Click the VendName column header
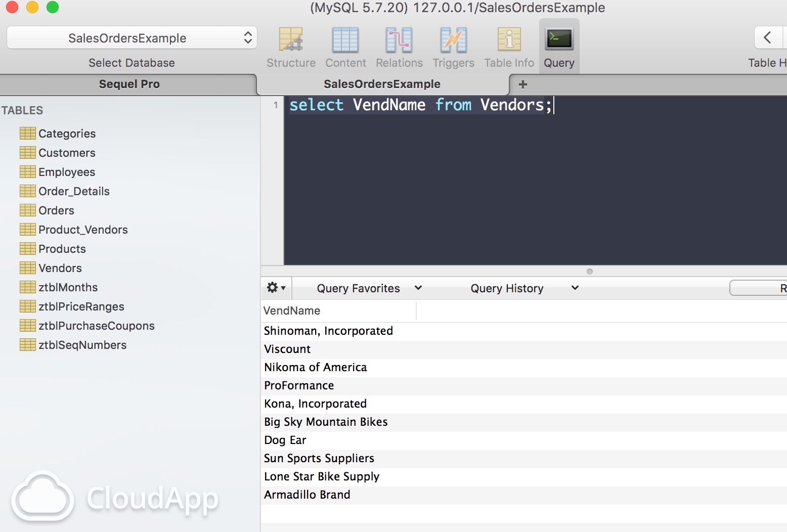Screen dimensions: 787x532 (339, 311)
